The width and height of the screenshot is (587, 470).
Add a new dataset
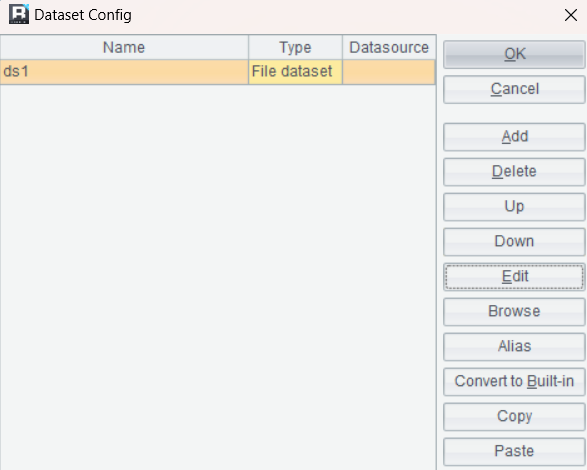(514, 137)
